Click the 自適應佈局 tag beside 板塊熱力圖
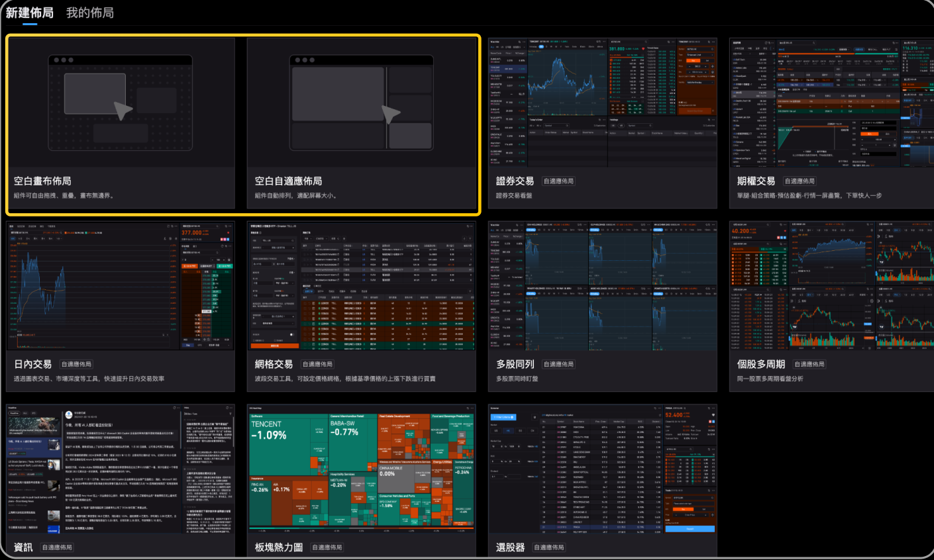This screenshot has height=560, width=934. [327, 547]
